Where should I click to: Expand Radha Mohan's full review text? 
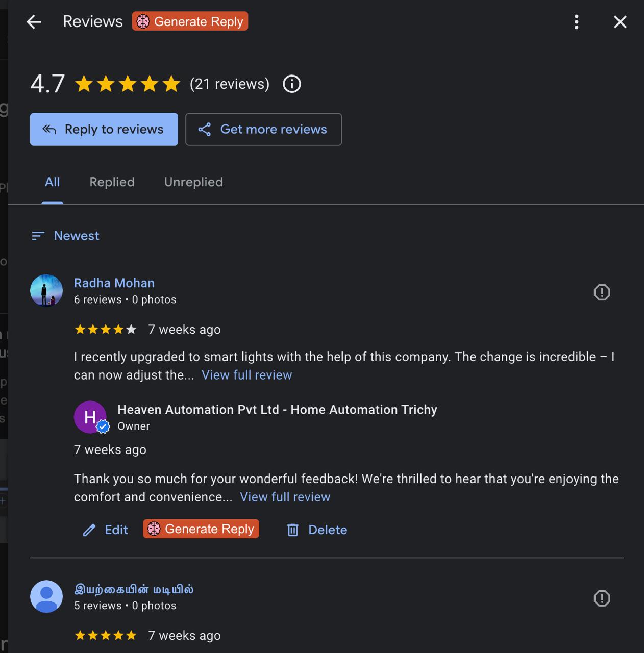click(x=246, y=375)
